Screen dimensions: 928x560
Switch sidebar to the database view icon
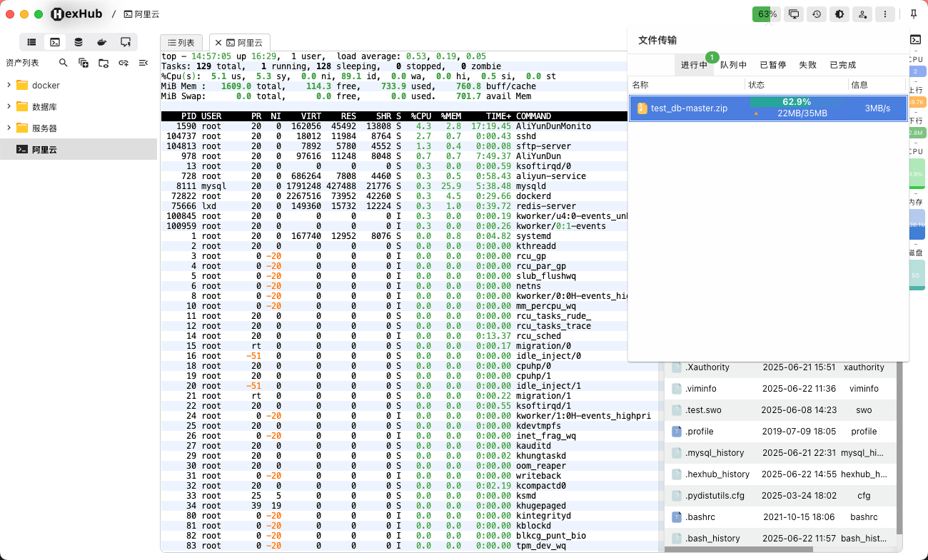(78, 42)
